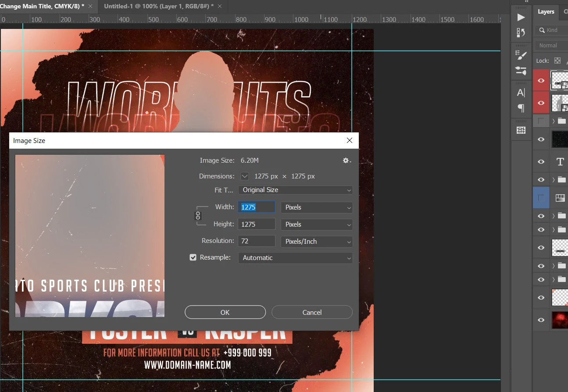Click the lock transparent pixels icon

(x=557, y=61)
